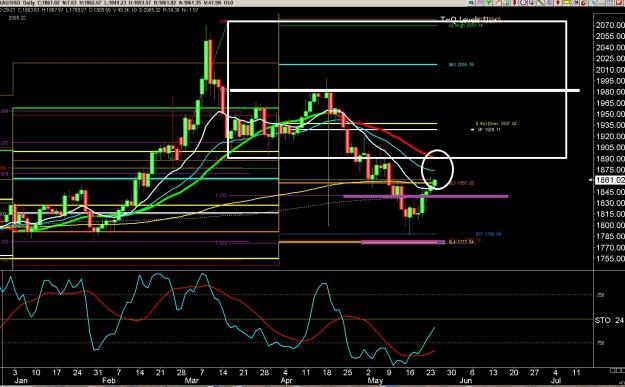Click the 1980.00 price axis label
Image resolution: width=625 pixels, height=387 pixels.
[x=610, y=92]
